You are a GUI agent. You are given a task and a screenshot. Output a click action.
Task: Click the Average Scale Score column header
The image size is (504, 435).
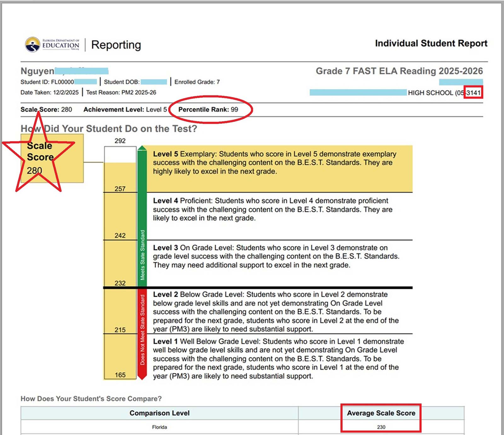point(381,413)
